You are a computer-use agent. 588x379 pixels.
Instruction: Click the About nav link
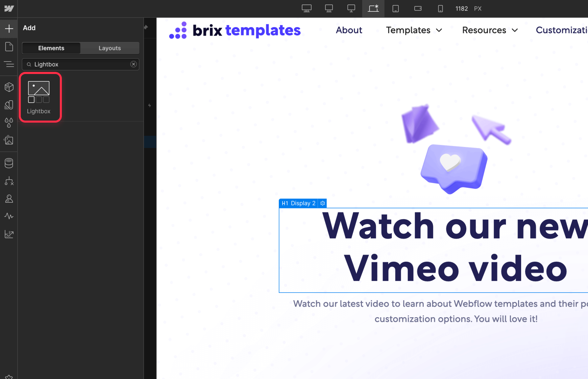349,30
